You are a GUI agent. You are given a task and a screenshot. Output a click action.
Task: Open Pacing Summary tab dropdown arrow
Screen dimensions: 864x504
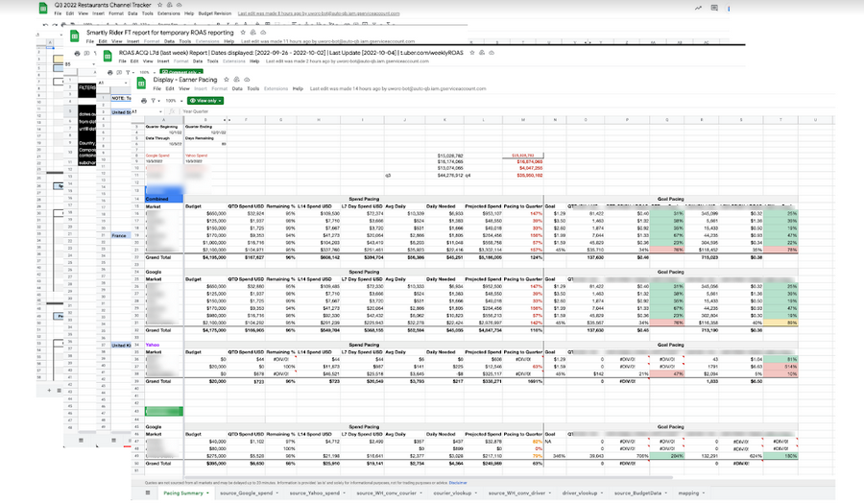[x=207, y=493]
